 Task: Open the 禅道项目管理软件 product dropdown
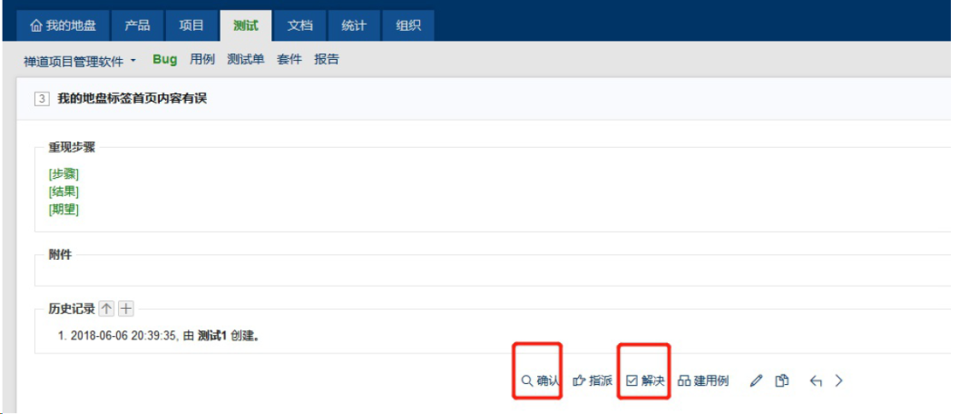click(x=80, y=60)
